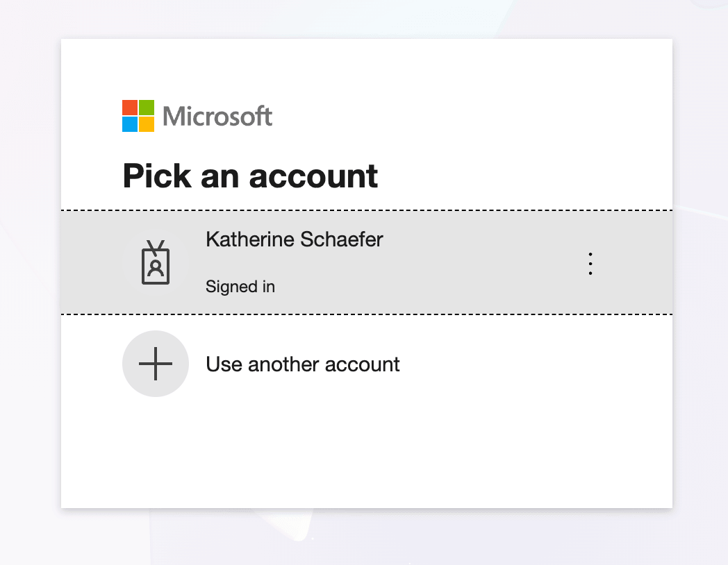The width and height of the screenshot is (728, 565).
Task: Click the Pick an account heading
Action: 250,176
